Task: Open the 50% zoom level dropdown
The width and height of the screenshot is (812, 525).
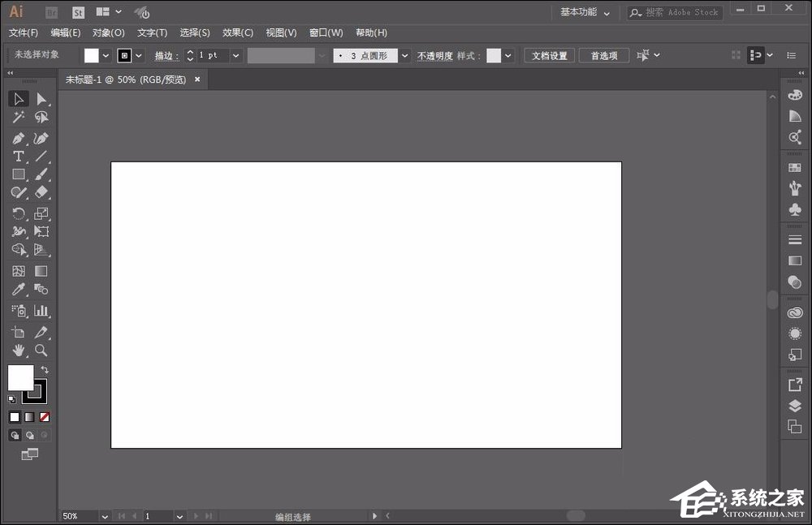Action: (105, 516)
